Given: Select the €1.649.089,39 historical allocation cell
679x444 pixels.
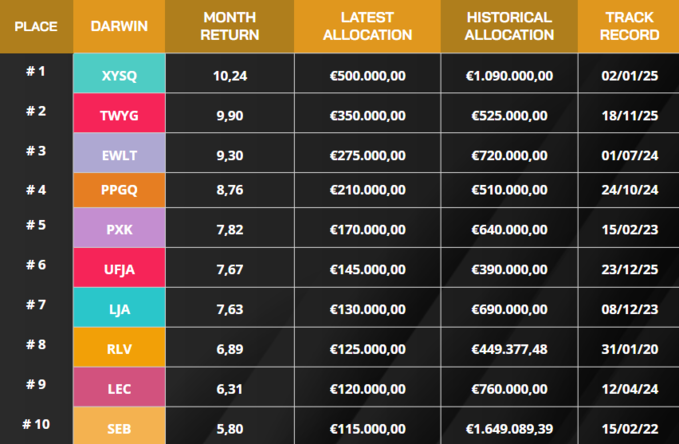Looking at the screenshot, I should 509,429.
